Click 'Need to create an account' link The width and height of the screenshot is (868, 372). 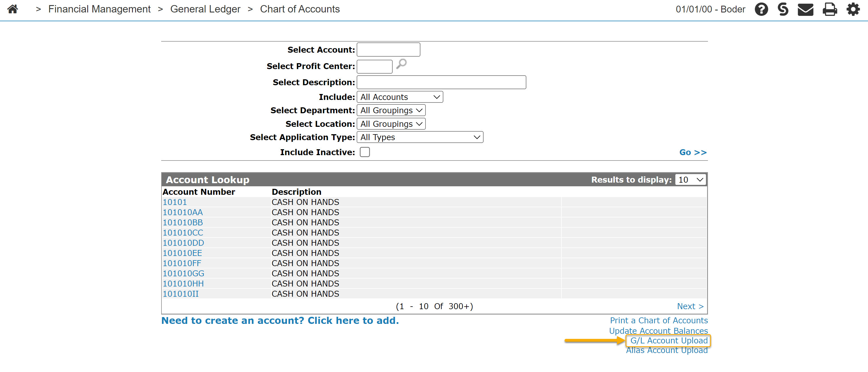[280, 320]
